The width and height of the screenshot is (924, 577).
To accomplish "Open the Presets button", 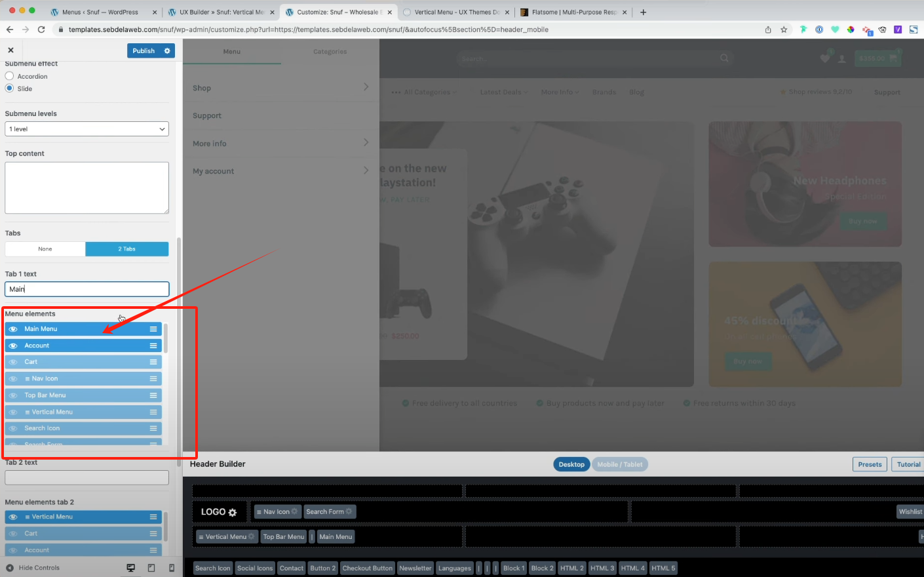I will [x=870, y=464].
